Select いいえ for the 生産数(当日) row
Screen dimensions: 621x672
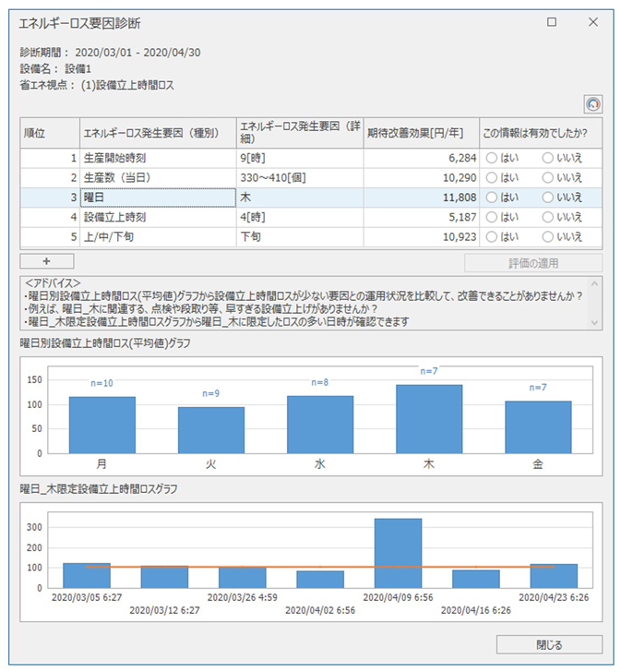(x=548, y=177)
